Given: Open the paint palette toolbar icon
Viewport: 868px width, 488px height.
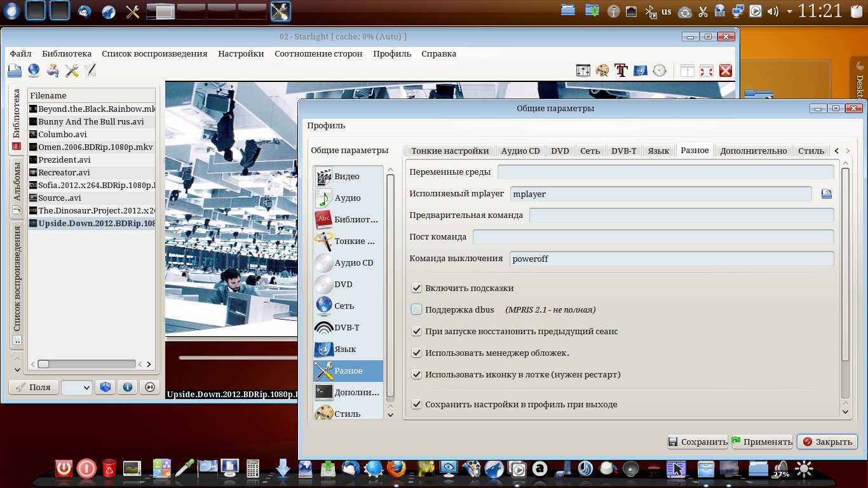Looking at the screenshot, I should pos(602,71).
